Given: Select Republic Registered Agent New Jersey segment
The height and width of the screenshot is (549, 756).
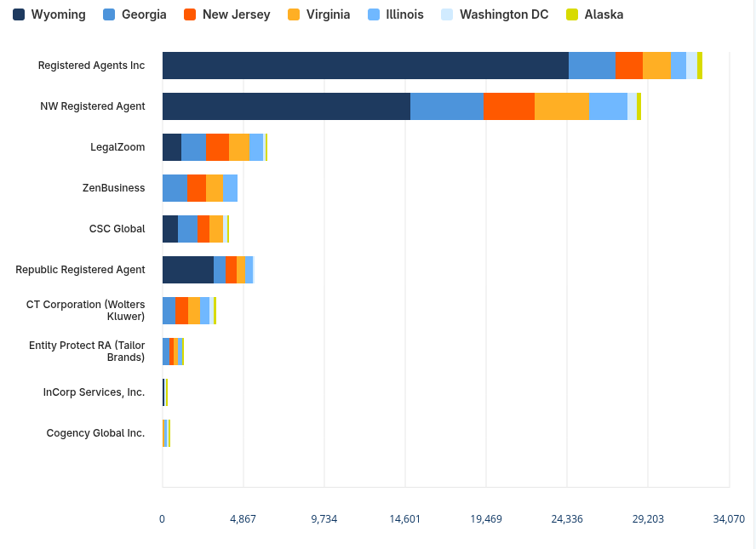Looking at the screenshot, I should [231, 270].
